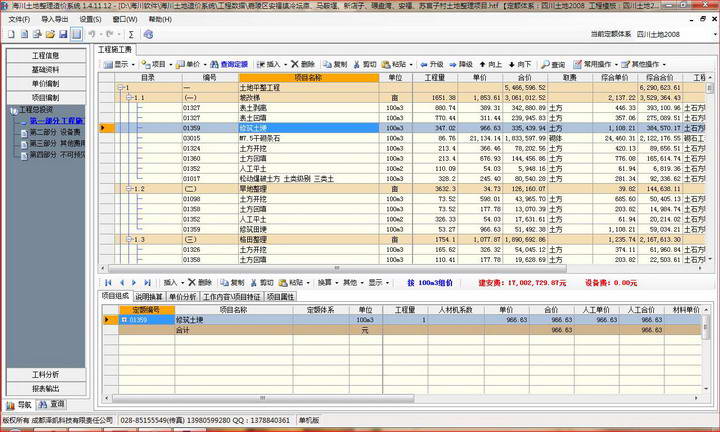This screenshot has height=432, width=720.
Task: Collapse row 1.3 梯田整理
Action: pos(129,239)
